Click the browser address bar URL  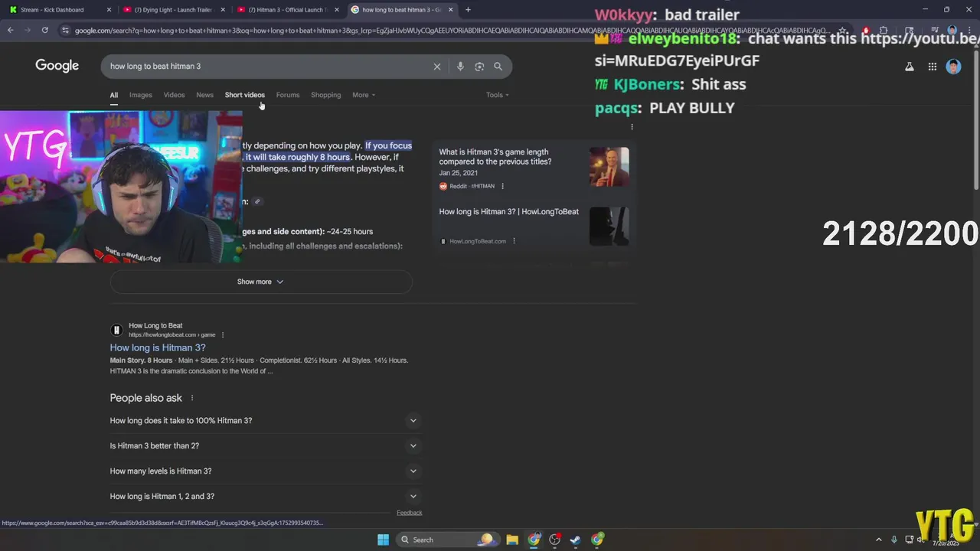coord(452,31)
